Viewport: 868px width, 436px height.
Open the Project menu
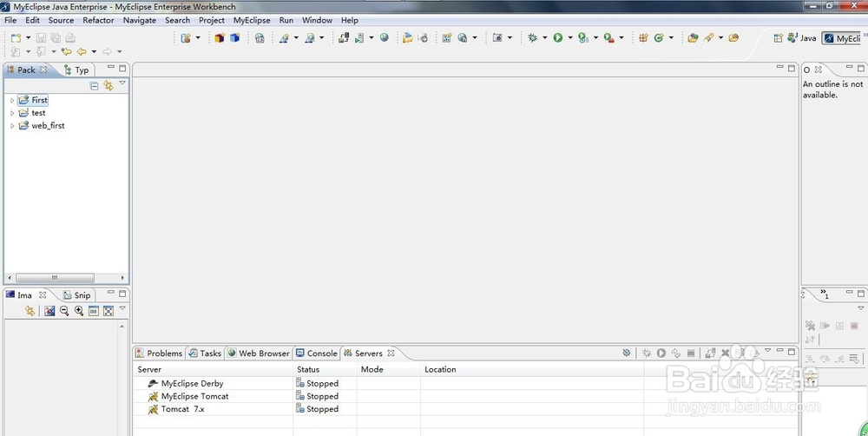click(212, 20)
